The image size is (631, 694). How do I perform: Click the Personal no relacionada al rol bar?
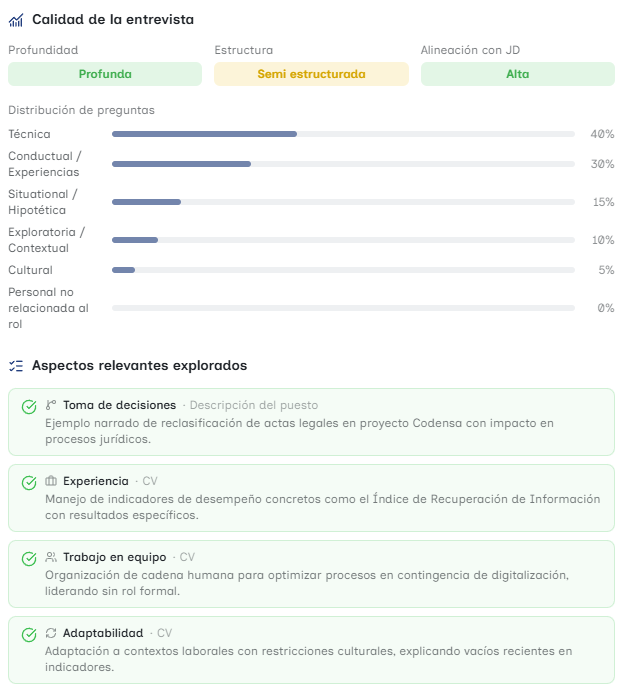[x=343, y=308]
